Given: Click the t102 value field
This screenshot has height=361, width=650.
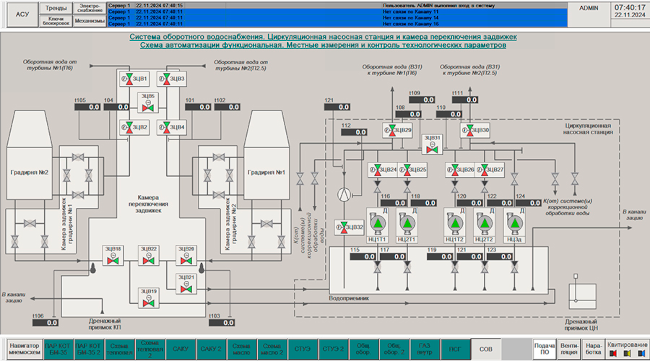Looking at the screenshot, I should pyautogui.click(x=227, y=107).
